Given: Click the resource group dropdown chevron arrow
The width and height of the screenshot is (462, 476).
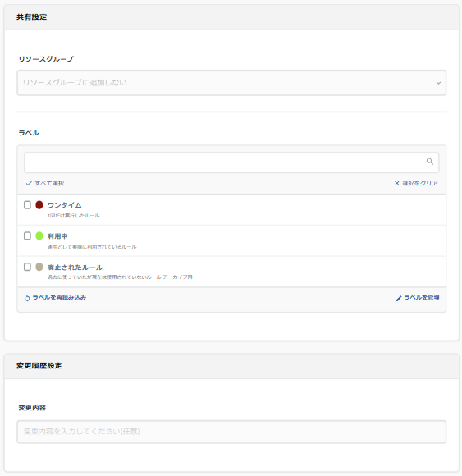Looking at the screenshot, I should pyautogui.click(x=438, y=83).
